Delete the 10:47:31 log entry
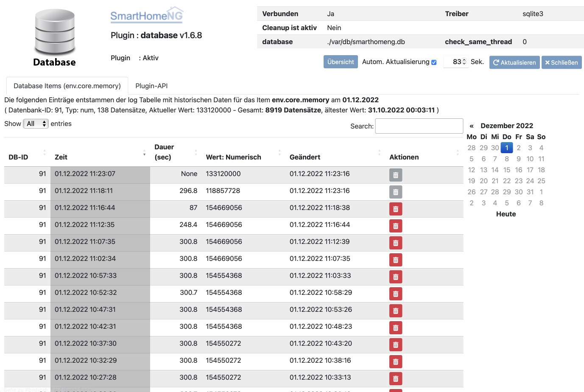This screenshot has height=392, width=584. point(396,311)
